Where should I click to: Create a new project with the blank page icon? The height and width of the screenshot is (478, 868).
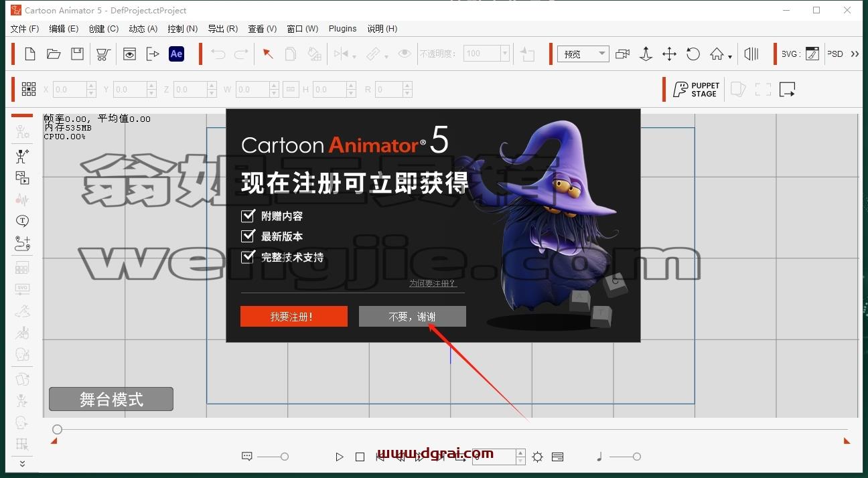point(30,54)
